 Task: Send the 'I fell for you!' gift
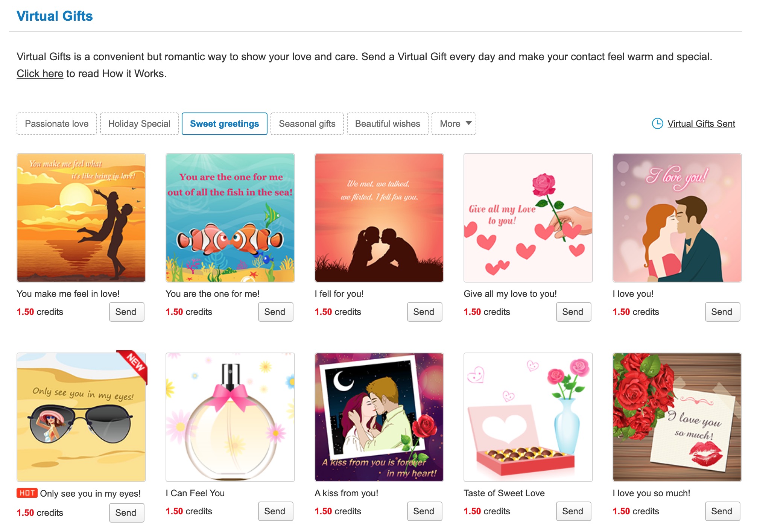tap(424, 312)
